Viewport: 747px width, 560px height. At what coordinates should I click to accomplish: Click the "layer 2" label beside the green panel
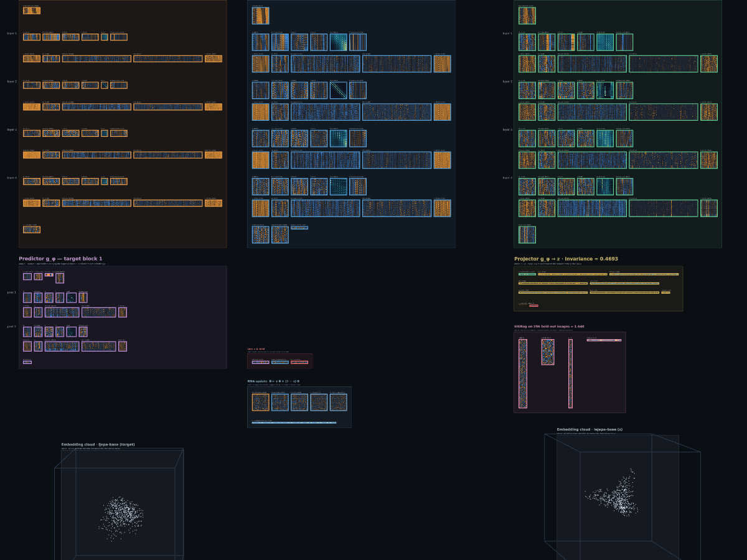pos(507,82)
